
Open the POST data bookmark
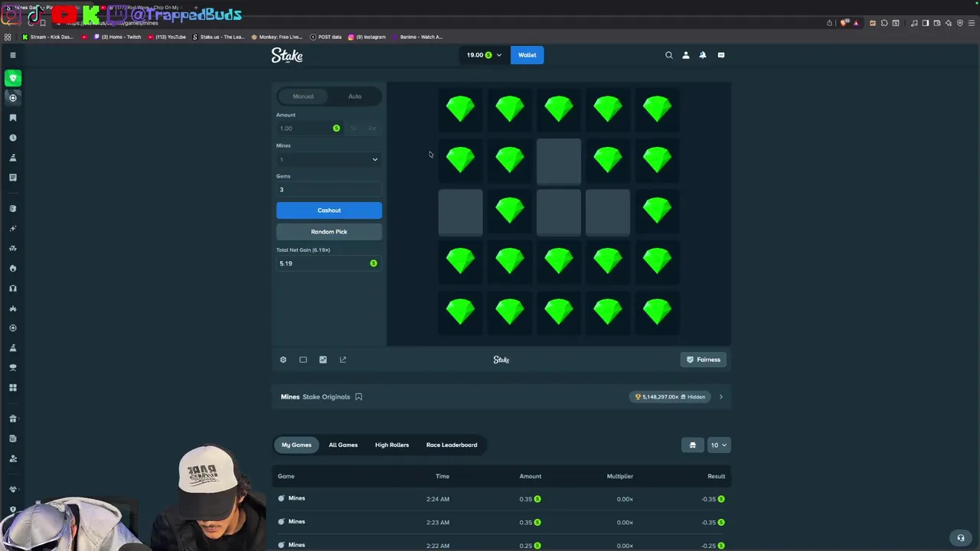(325, 37)
